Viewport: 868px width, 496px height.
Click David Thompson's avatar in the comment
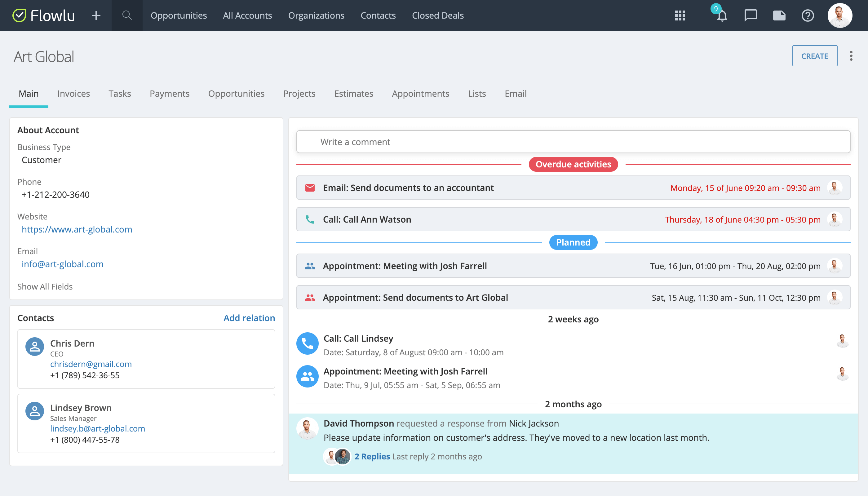coord(307,428)
